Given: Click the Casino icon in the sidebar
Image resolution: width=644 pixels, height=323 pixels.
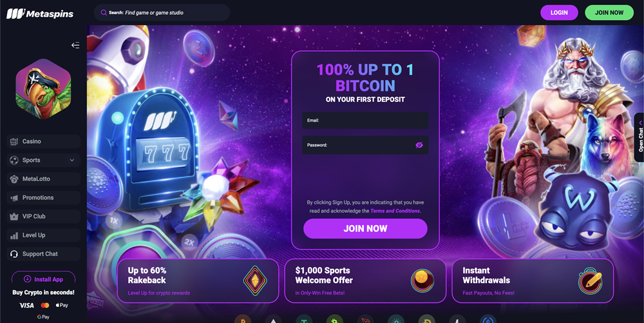Looking at the screenshot, I should click(x=14, y=141).
